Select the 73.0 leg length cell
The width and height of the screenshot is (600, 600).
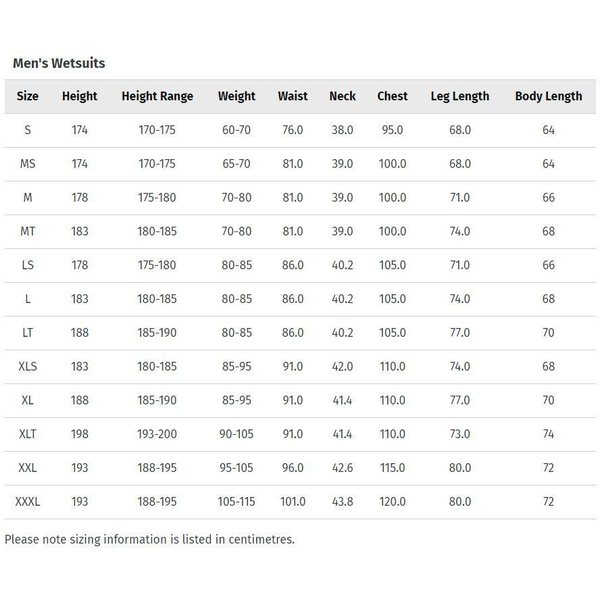pyautogui.click(x=460, y=434)
